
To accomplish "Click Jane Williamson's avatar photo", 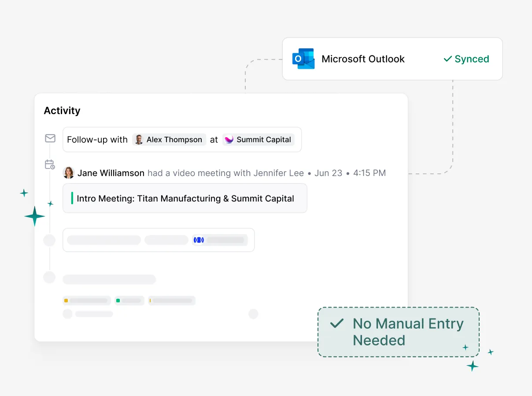I will coord(69,172).
